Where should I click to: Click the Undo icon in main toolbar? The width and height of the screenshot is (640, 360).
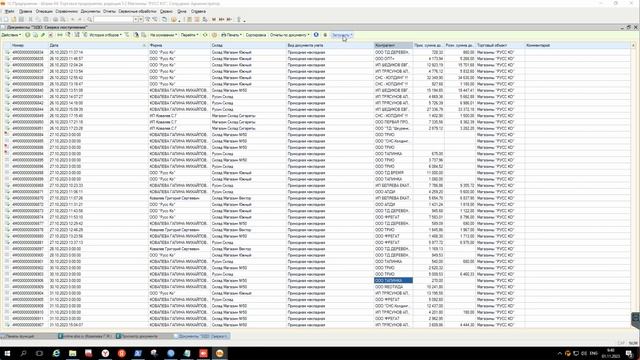(x=73, y=19)
